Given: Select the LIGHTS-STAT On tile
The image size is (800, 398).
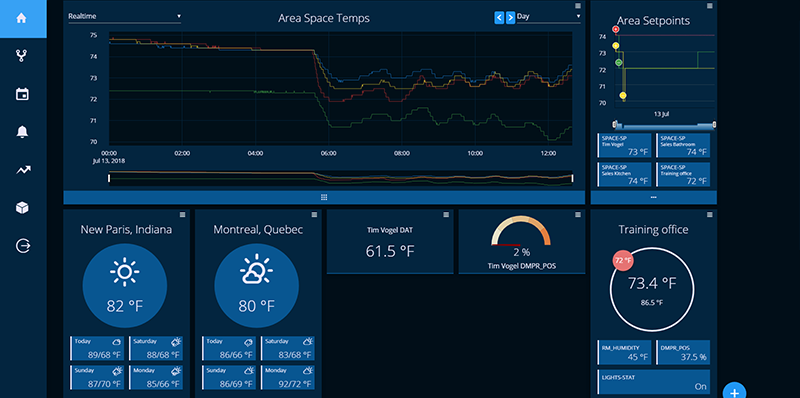Looking at the screenshot, I should tap(654, 382).
